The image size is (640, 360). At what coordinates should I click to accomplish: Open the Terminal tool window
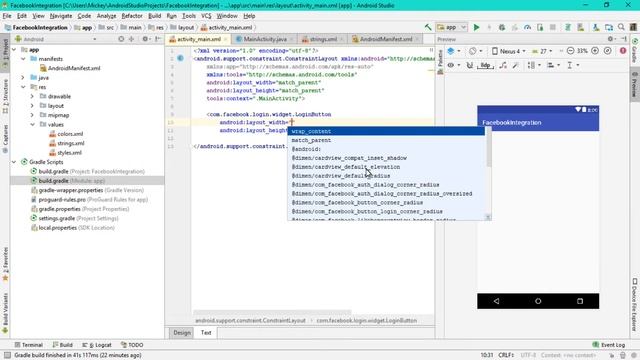29,345
